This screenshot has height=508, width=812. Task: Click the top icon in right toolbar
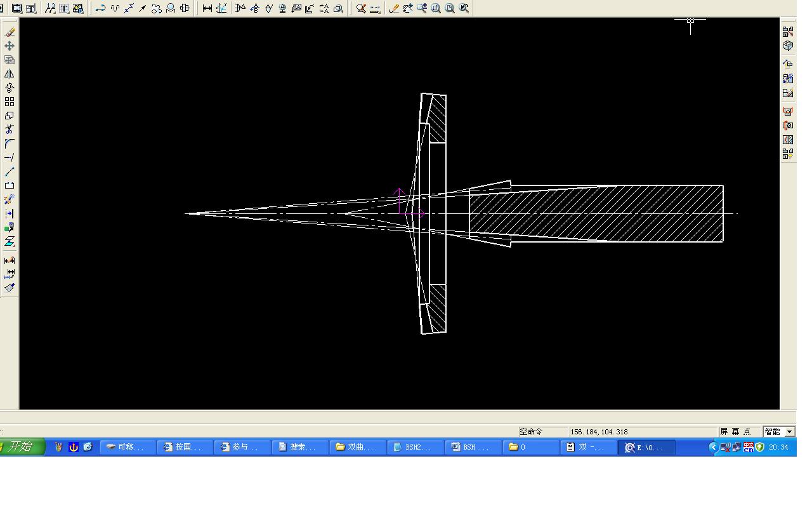(x=788, y=32)
